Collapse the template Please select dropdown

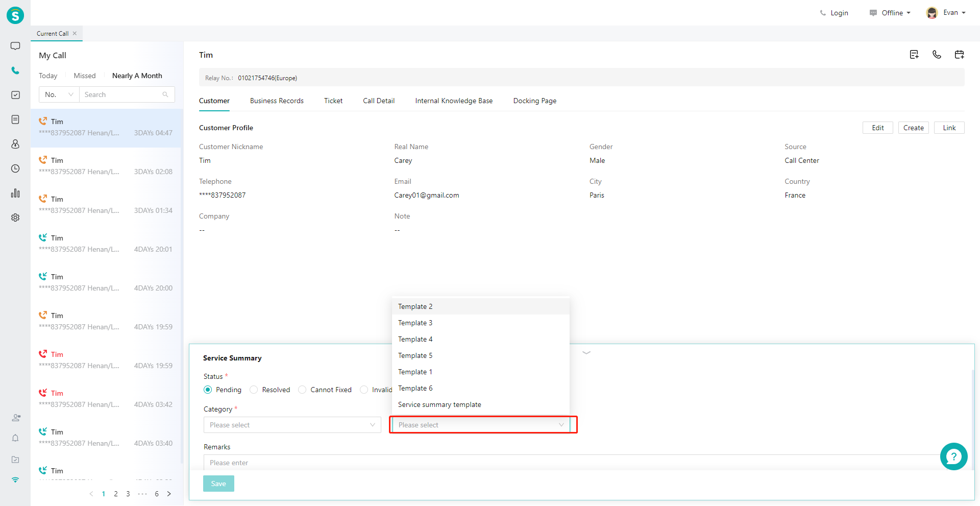(x=481, y=425)
